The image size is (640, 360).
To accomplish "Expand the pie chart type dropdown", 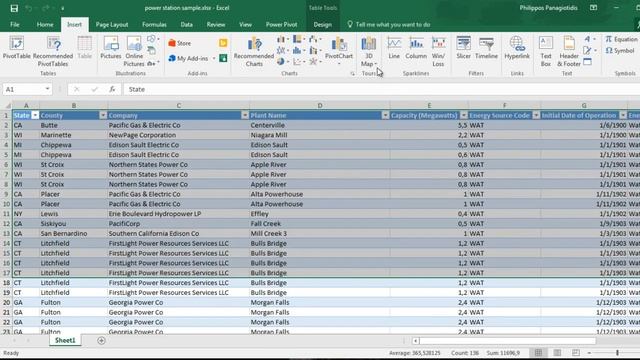I will click(288, 62).
